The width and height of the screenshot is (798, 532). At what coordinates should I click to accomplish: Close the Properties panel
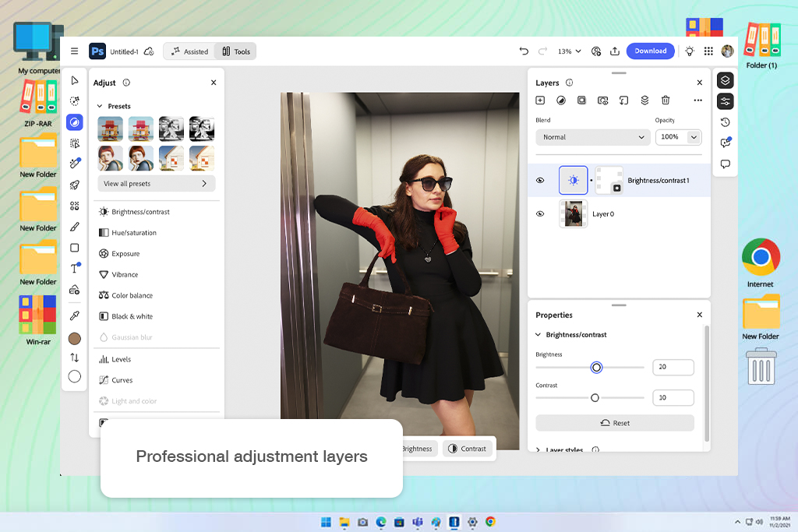click(700, 315)
